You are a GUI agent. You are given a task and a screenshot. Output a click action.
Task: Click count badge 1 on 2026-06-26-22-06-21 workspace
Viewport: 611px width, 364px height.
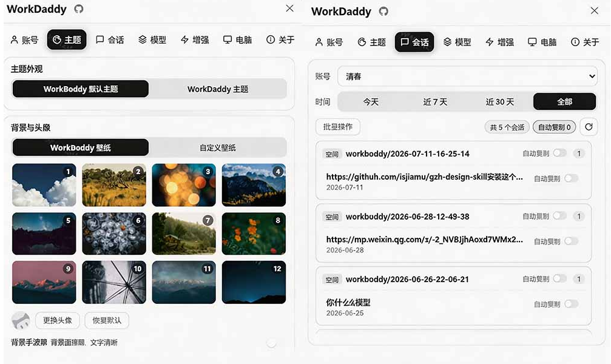(579, 279)
